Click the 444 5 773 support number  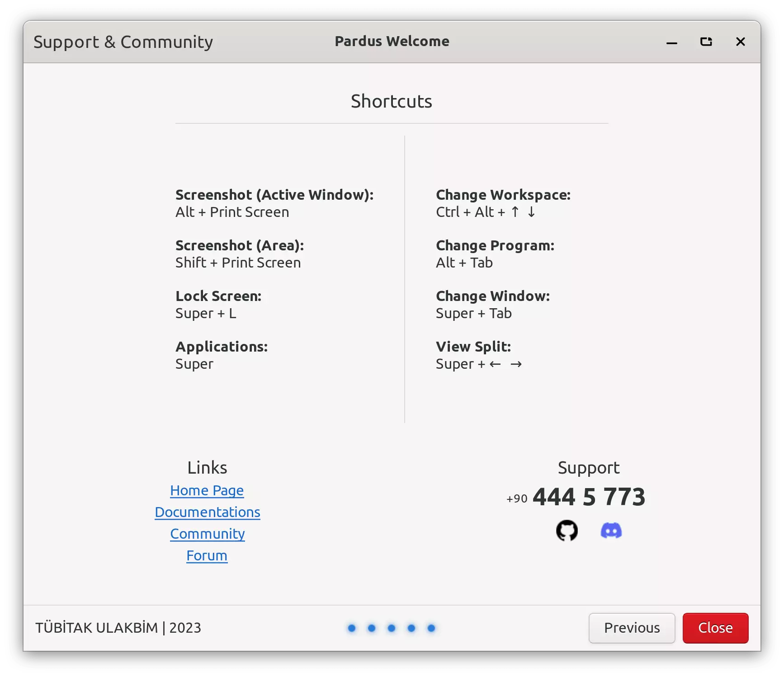coord(588,497)
